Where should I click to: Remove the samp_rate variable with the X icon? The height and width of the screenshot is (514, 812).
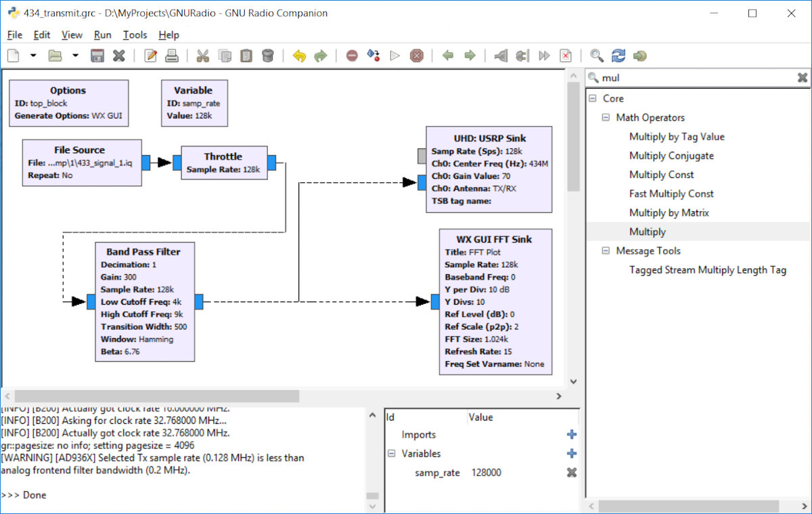(x=572, y=473)
